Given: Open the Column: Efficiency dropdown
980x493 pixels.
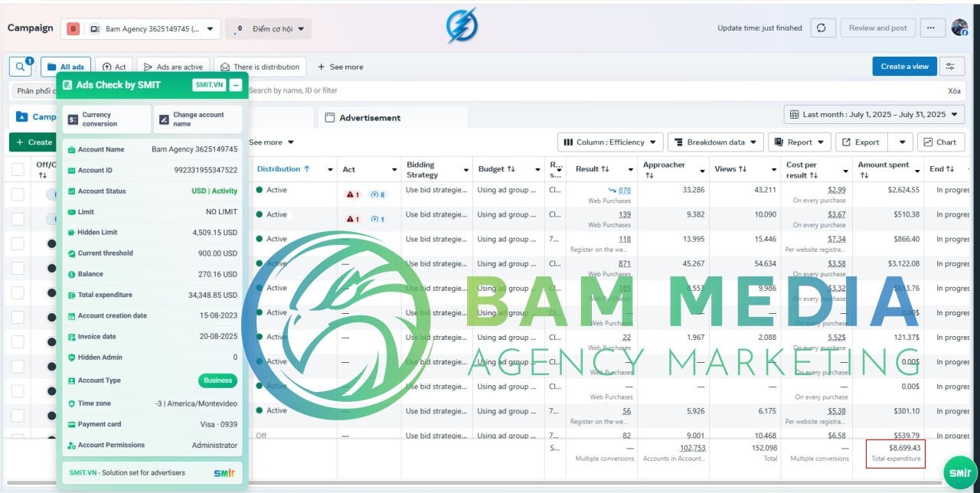Looking at the screenshot, I should pos(610,142).
